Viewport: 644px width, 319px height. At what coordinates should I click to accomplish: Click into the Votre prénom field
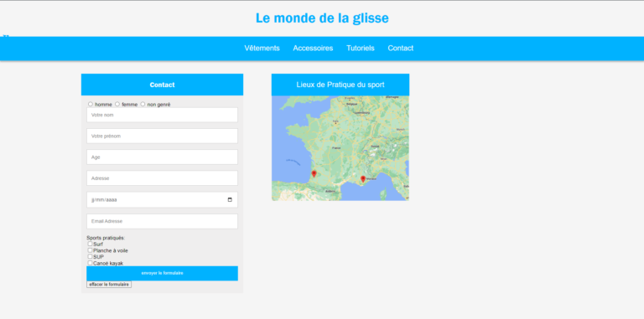point(162,136)
